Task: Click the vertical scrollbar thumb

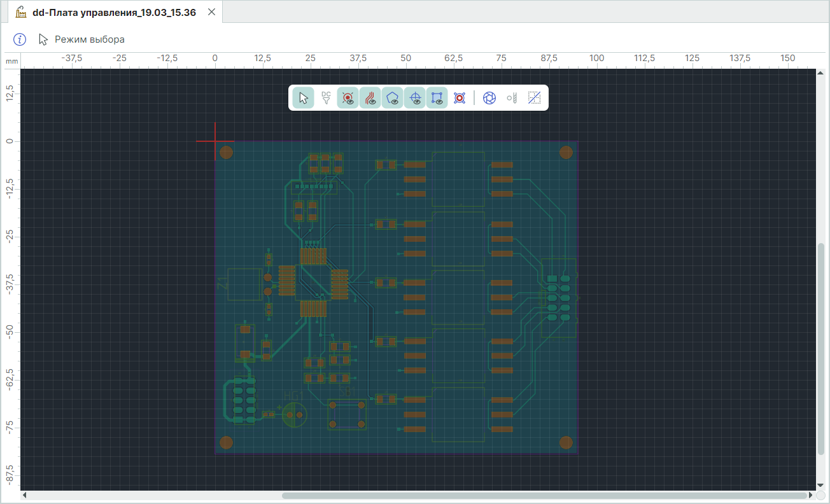Action: pyautogui.click(x=820, y=348)
